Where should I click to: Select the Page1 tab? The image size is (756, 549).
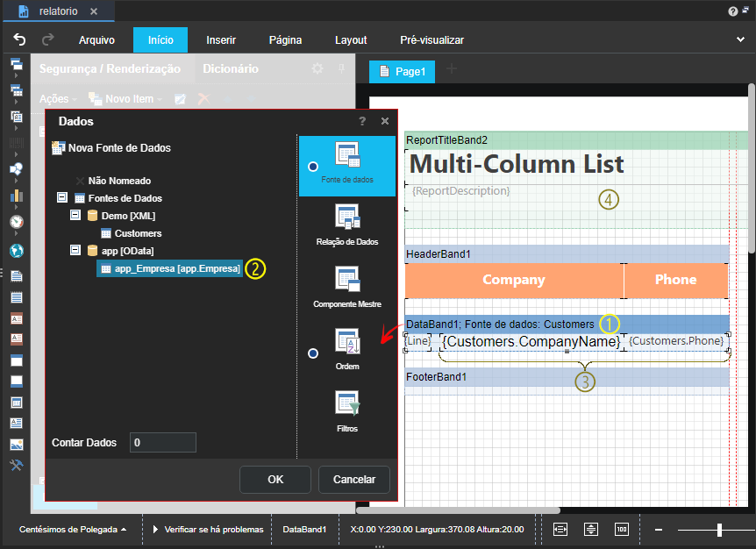(402, 72)
